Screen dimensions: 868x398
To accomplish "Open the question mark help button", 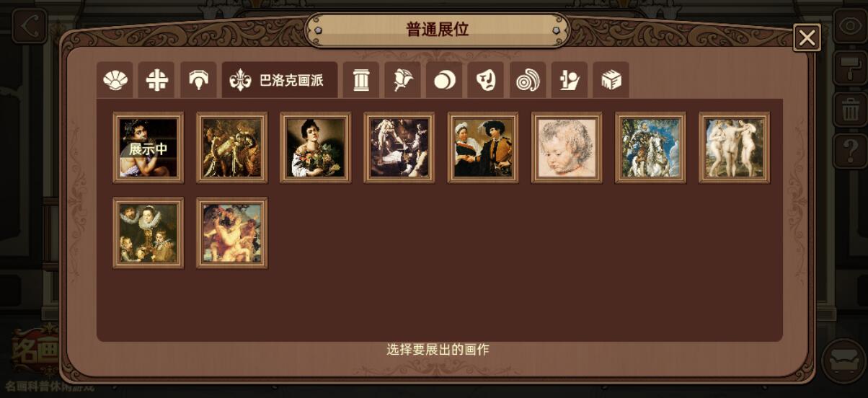I will [850, 152].
